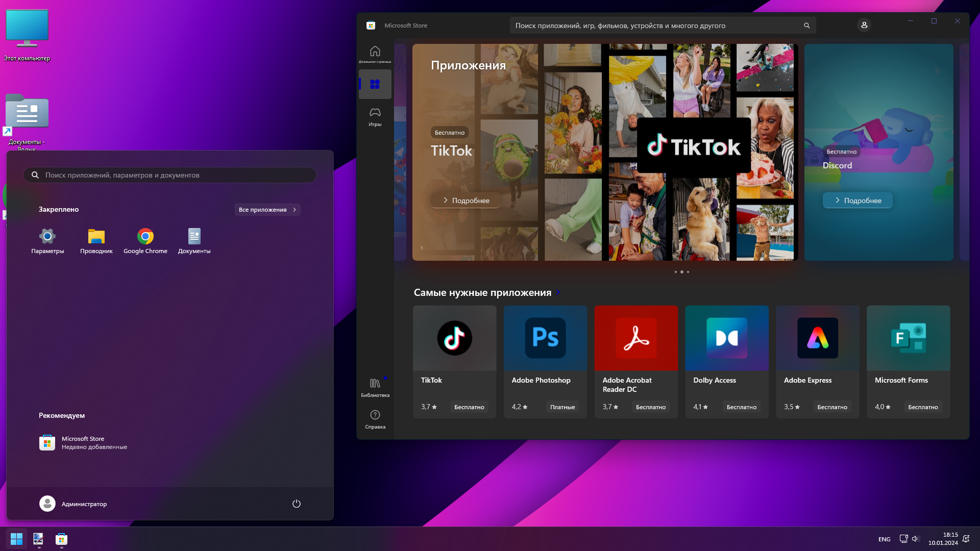Click 'Подробнее' on the Discord banner

(857, 201)
